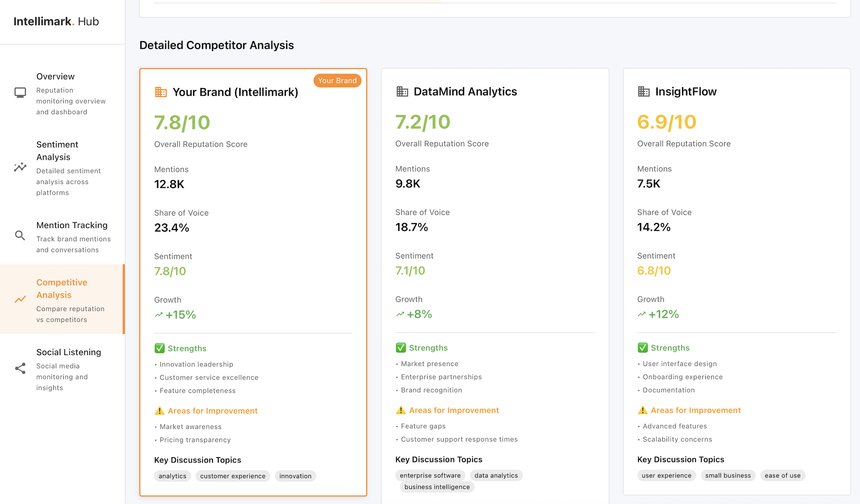This screenshot has height=504, width=860.
Task: Click the warning icon under InsightFlow Areas for Improvement
Action: point(642,410)
